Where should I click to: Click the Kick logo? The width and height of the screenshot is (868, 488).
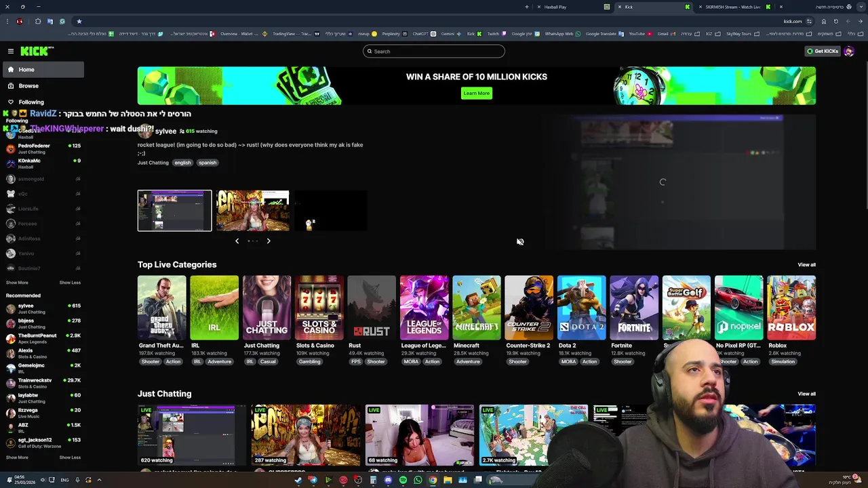36,51
